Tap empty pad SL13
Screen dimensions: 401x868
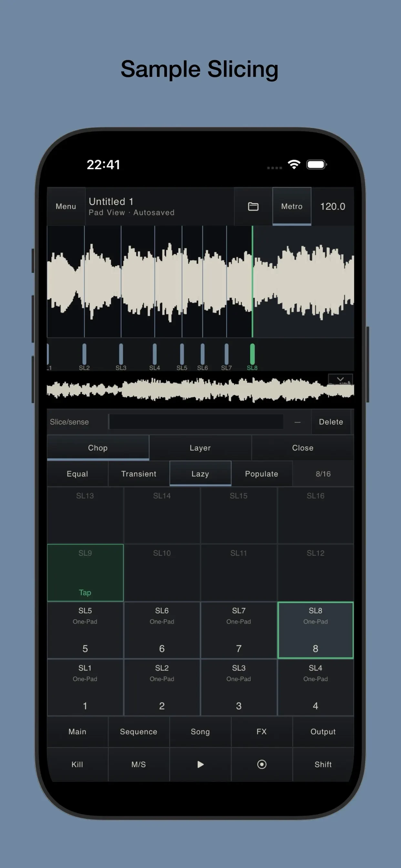click(x=85, y=515)
